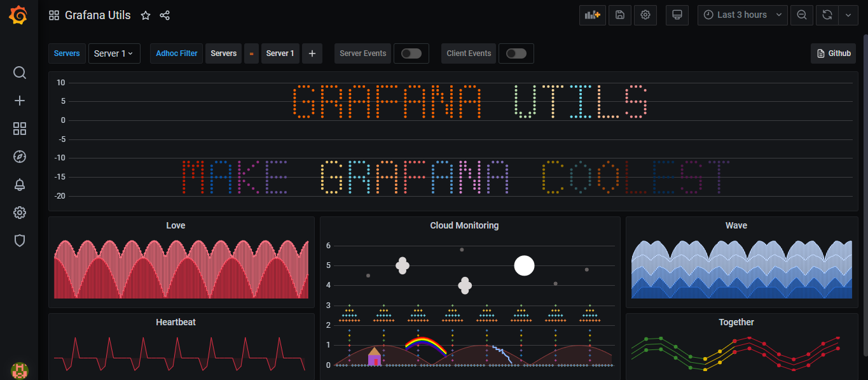
Task: Change the adhoc filter operator equals
Action: click(251, 53)
